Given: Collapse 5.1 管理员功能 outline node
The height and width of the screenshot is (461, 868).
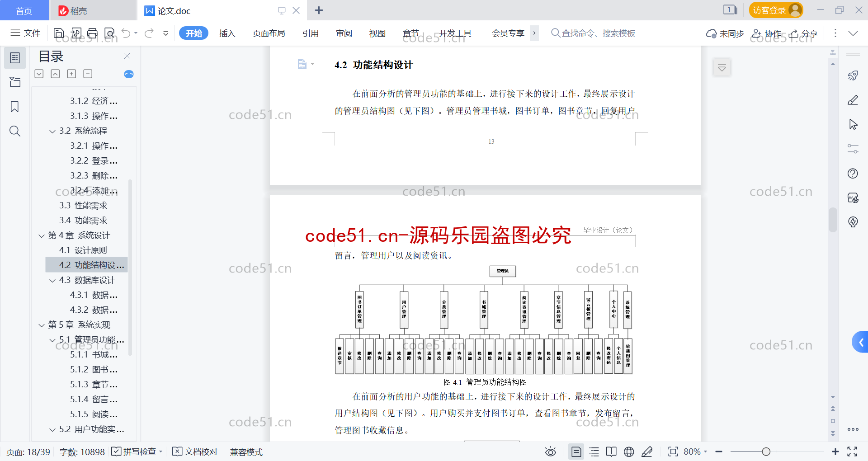Looking at the screenshot, I should coord(52,340).
